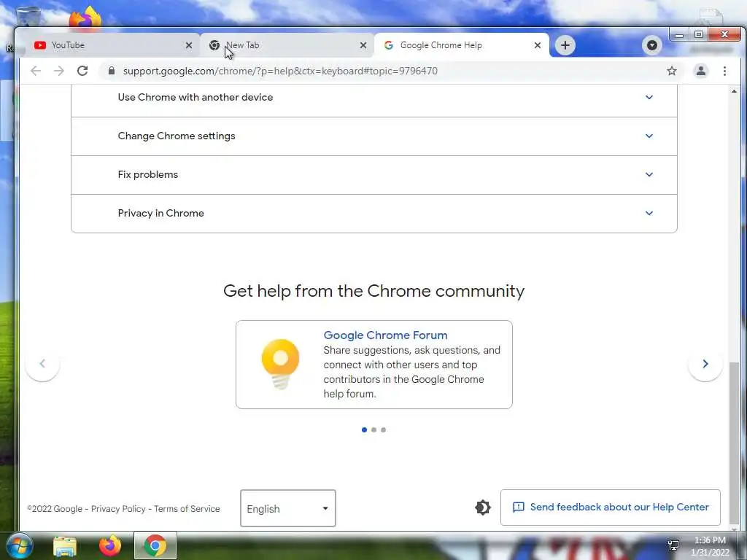Click the Chrome taskbar icon
The image size is (747, 560).
pos(155,545)
